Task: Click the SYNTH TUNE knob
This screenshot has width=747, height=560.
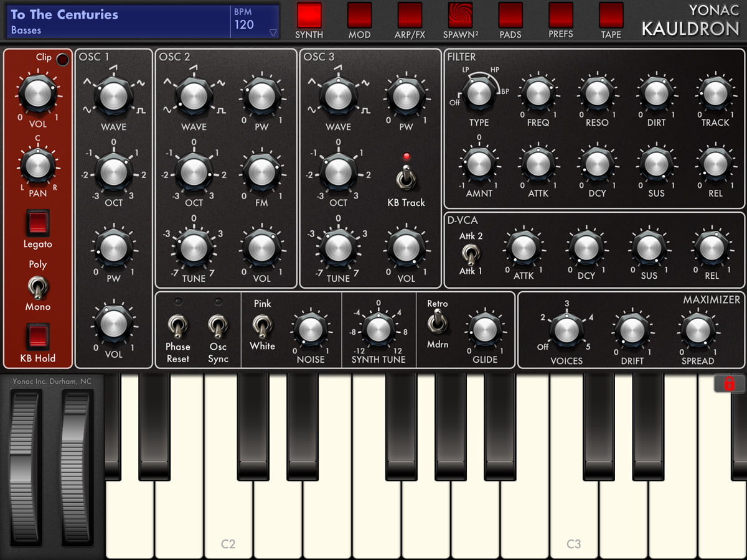Action: coord(378,329)
